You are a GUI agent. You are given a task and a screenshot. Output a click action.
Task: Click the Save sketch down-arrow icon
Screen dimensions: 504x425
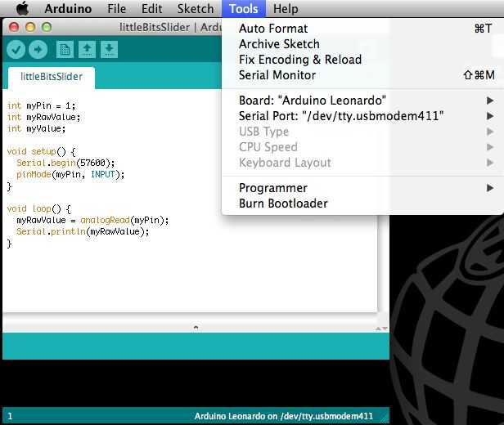tap(109, 49)
